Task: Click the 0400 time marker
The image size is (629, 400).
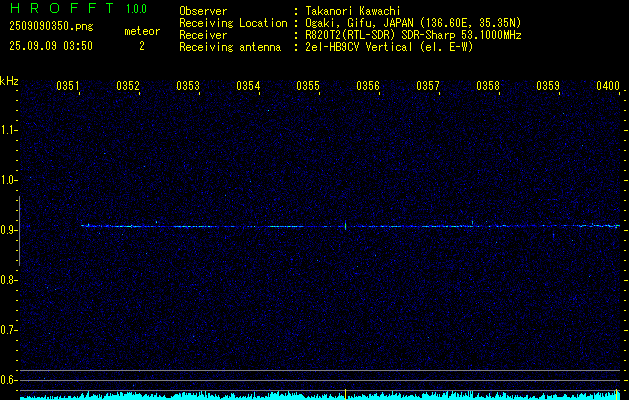Action: 608,85
